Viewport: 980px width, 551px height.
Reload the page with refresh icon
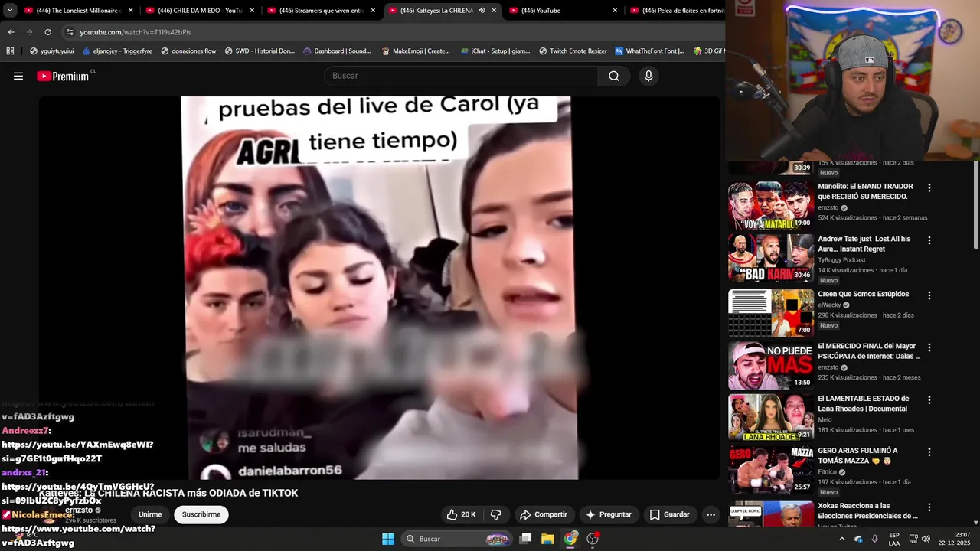(47, 32)
